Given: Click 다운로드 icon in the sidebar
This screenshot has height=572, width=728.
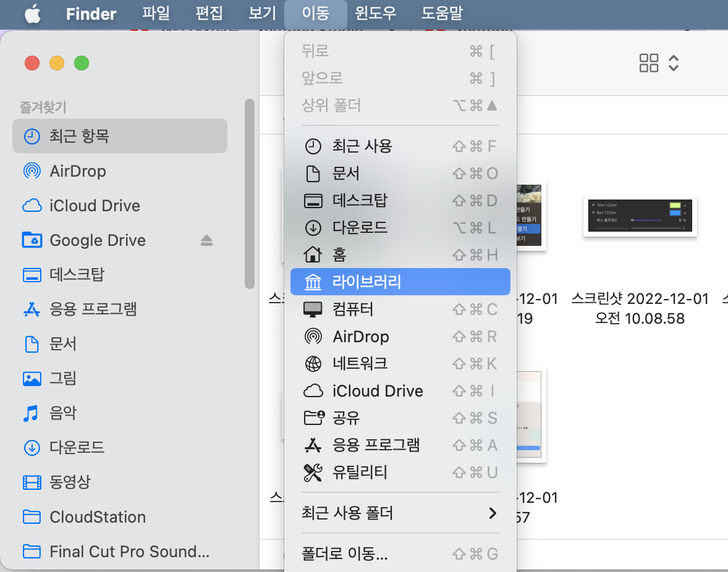Looking at the screenshot, I should [32, 448].
